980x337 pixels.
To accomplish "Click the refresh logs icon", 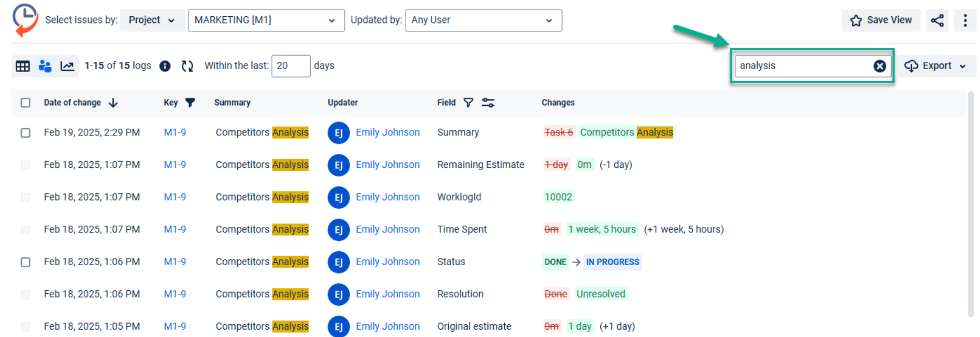I will [x=187, y=66].
